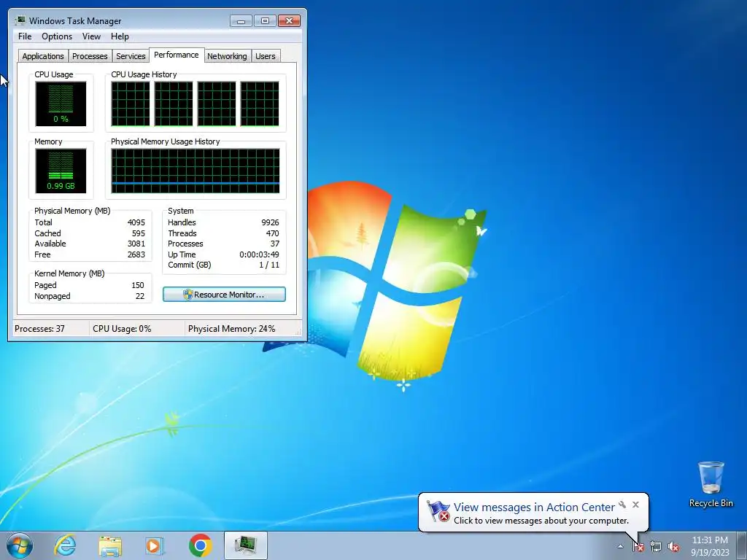This screenshot has height=560, width=747.
Task: Open the View menu
Action: pos(91,36)
